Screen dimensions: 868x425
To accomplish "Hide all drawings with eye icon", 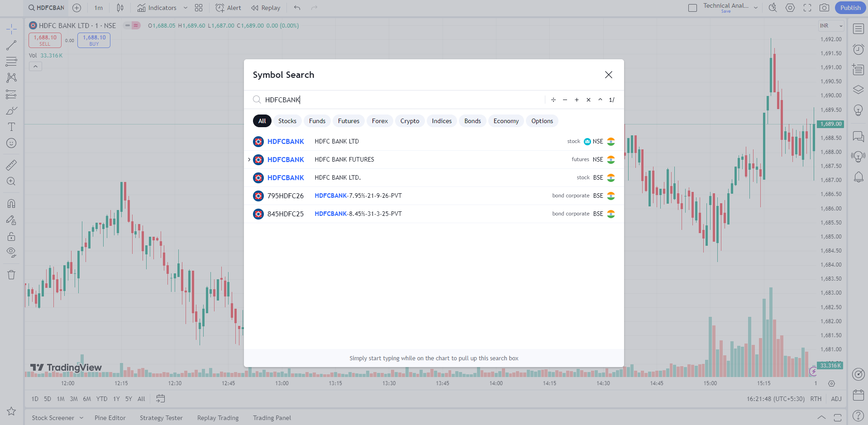I will tap(11, 253).
